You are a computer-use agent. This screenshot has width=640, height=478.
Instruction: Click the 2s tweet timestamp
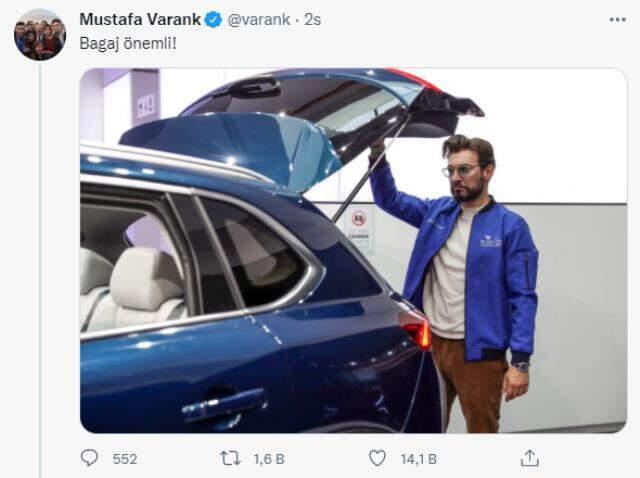(x=314, y=20)
